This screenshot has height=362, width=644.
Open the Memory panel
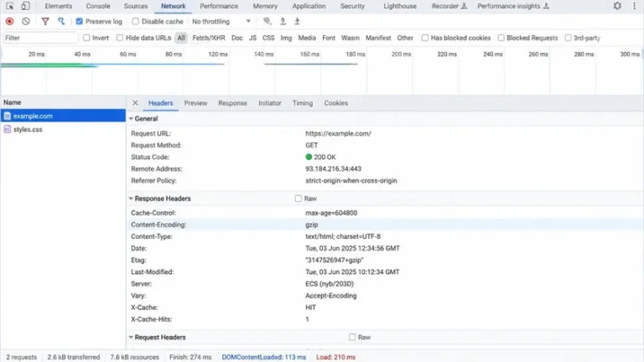[265, 6]
